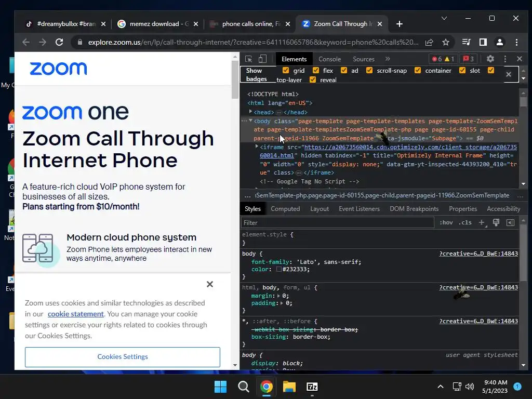Click the issues count badge showing 3
532x399 pixels.
point(469,59)
